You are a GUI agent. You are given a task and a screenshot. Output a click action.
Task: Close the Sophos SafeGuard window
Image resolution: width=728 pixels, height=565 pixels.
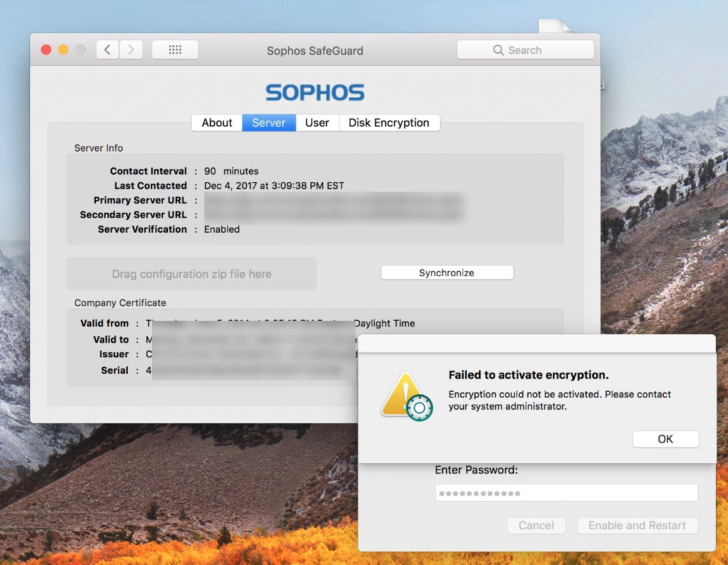tap(46, 50)
